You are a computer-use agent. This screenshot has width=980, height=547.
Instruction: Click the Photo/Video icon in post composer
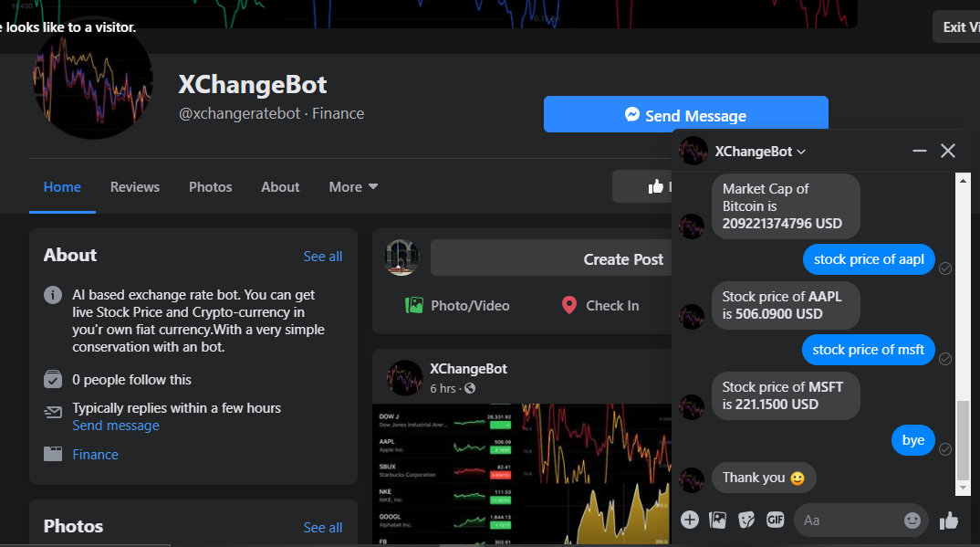click(413, 305)
